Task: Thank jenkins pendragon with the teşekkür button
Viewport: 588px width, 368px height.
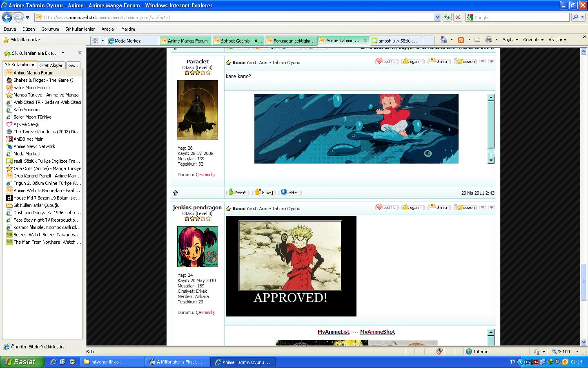Action: [387, 207]
